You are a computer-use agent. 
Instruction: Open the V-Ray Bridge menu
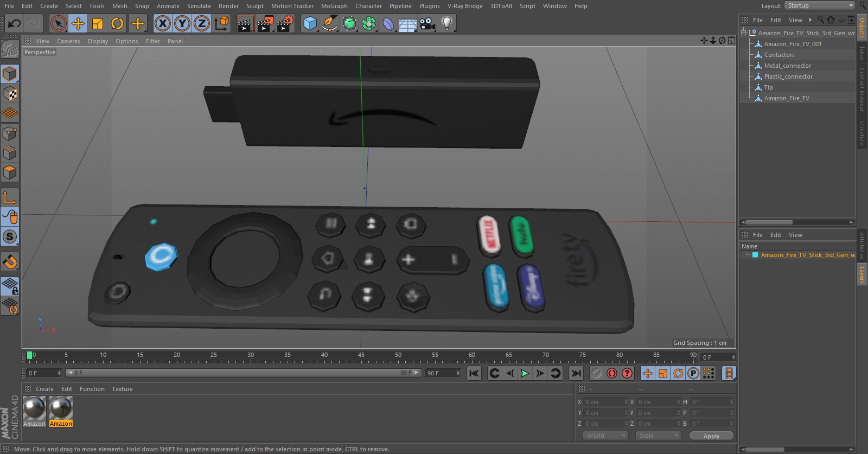tap(465, 6)
